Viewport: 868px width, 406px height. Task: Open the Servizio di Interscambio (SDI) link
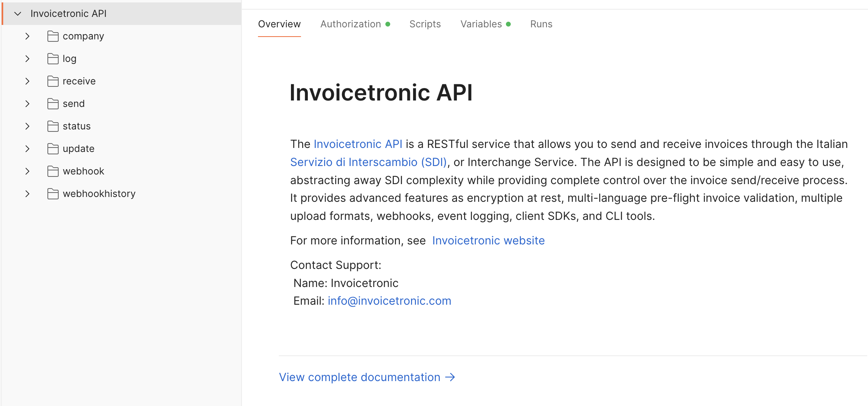coord(368,162)
